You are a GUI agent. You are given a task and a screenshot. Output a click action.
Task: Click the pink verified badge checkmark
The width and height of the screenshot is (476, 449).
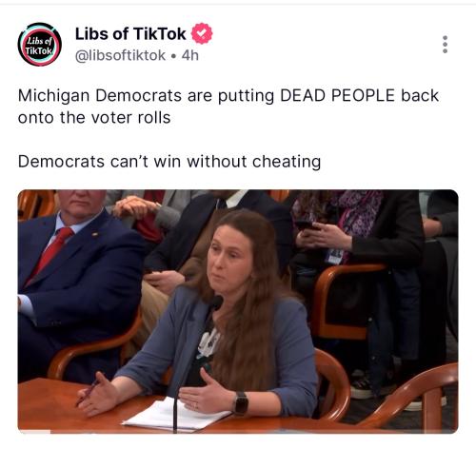click(x=202, y=33)
